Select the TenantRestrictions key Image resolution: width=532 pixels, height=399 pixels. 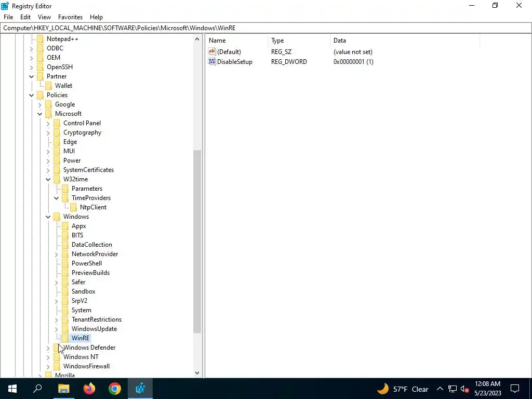96,320
